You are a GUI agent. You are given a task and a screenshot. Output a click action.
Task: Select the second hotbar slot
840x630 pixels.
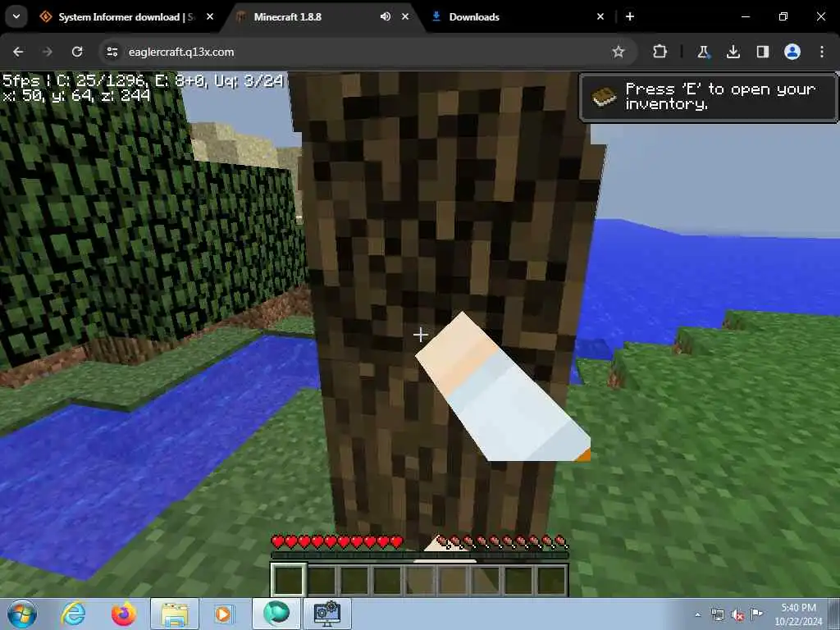pyautogui.click(x=322, y=579)
